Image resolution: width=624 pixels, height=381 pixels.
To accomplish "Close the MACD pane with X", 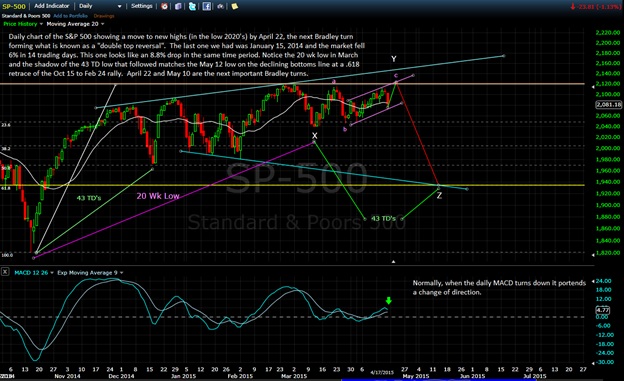I will click(5, 272).
